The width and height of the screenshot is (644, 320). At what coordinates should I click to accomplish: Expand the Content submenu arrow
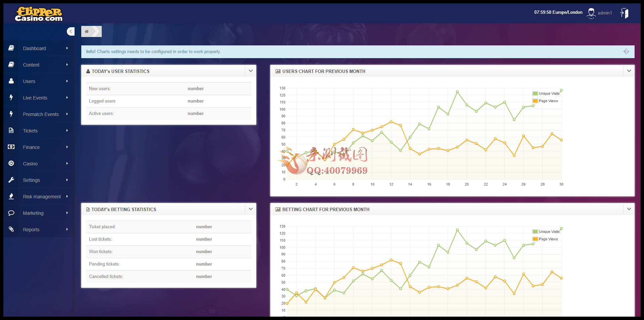[x=67, y=65]
